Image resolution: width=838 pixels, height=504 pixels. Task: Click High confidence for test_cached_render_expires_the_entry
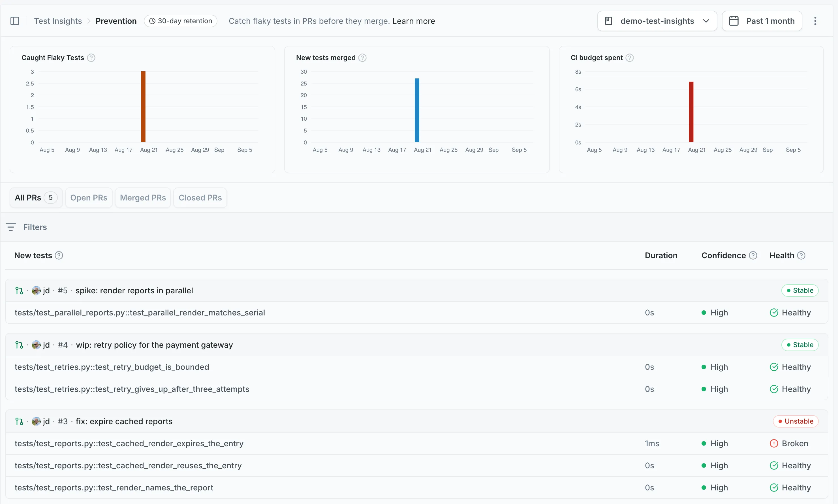(715, 443)
